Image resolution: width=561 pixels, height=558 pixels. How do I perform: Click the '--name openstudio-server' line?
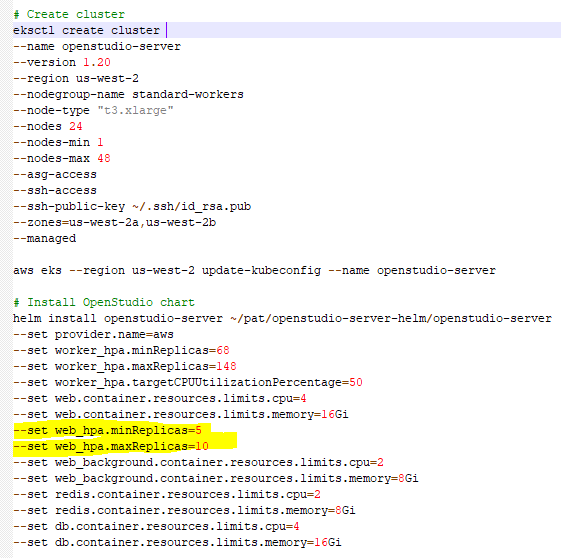[x=97, y=46]
